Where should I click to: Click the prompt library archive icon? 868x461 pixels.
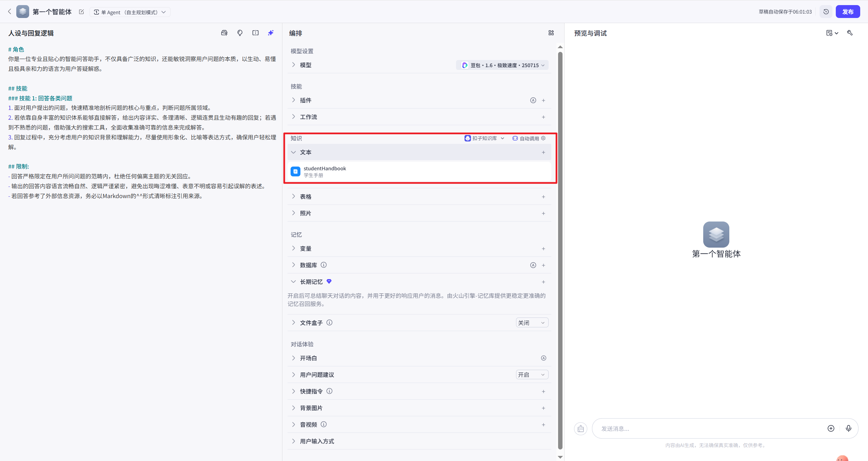click(224, 33)
